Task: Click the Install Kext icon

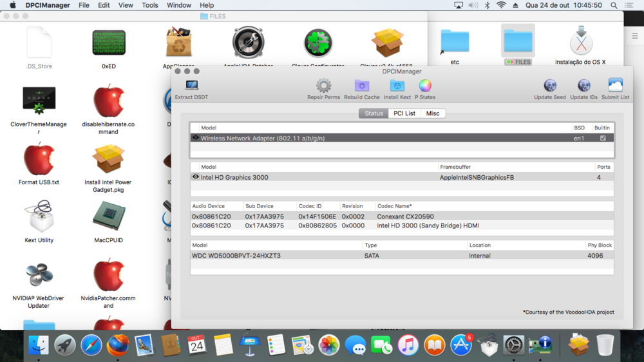Action: 397,86
